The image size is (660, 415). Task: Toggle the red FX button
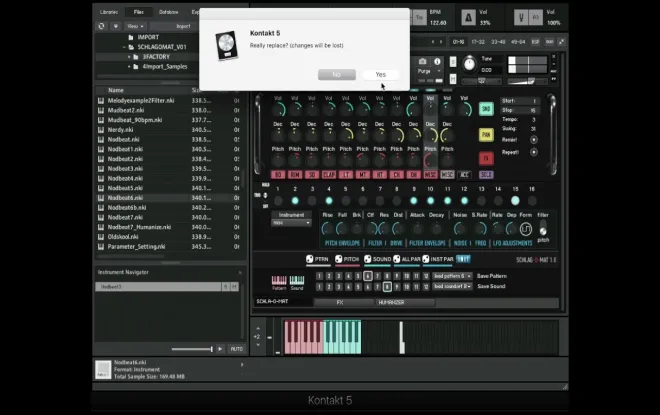point(486,158)
